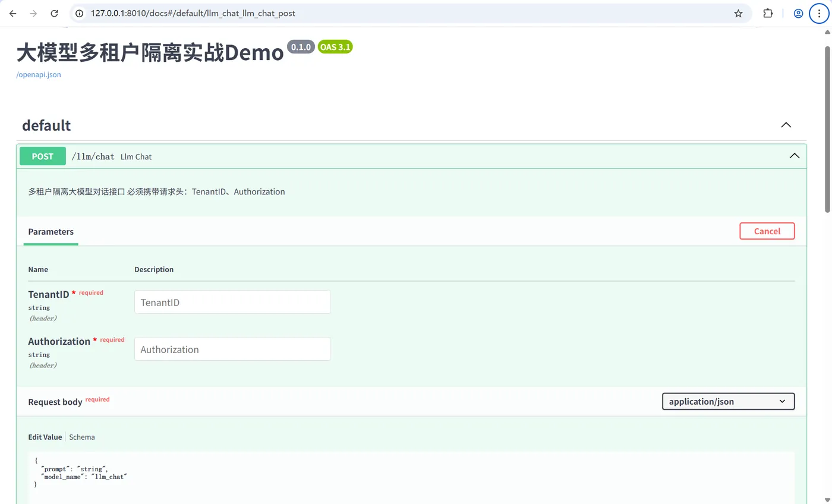Click the green POST method badge
832x504 pixels.
(43, 156)
